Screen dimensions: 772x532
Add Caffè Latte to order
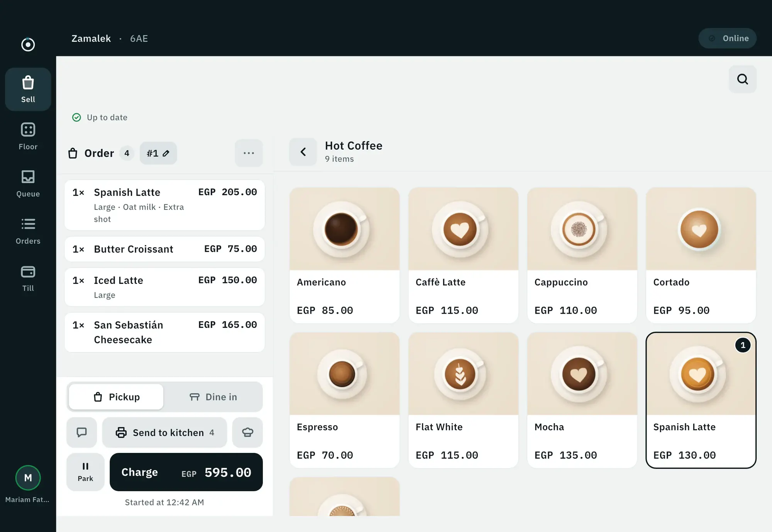coord(463,255)
